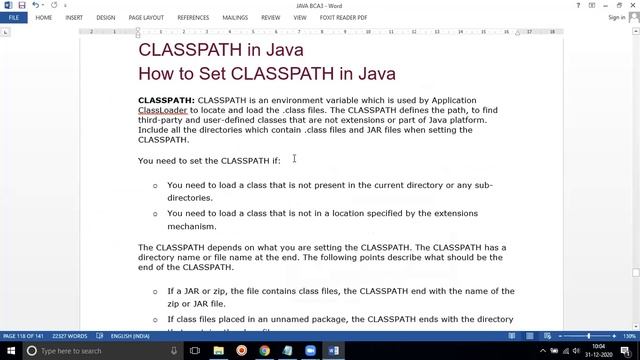Click the proofing errors status icon

pos(99,336)
